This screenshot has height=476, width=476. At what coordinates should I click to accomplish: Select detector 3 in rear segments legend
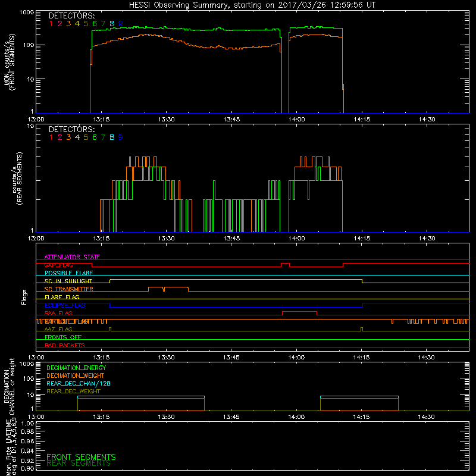(x=68, y=137)
